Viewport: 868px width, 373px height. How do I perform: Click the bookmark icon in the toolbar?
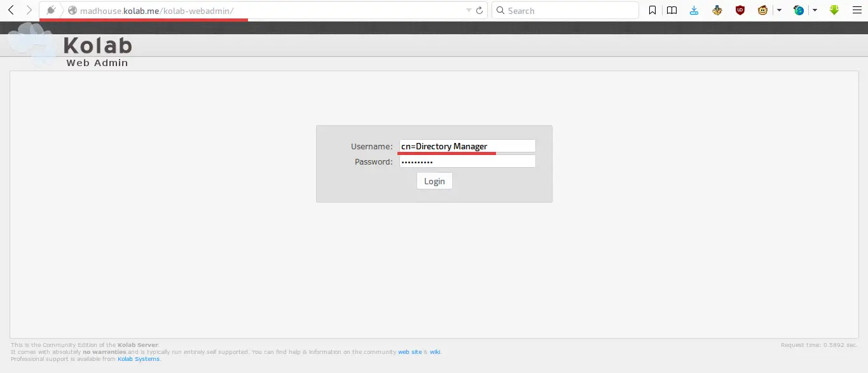click(652, 10)
